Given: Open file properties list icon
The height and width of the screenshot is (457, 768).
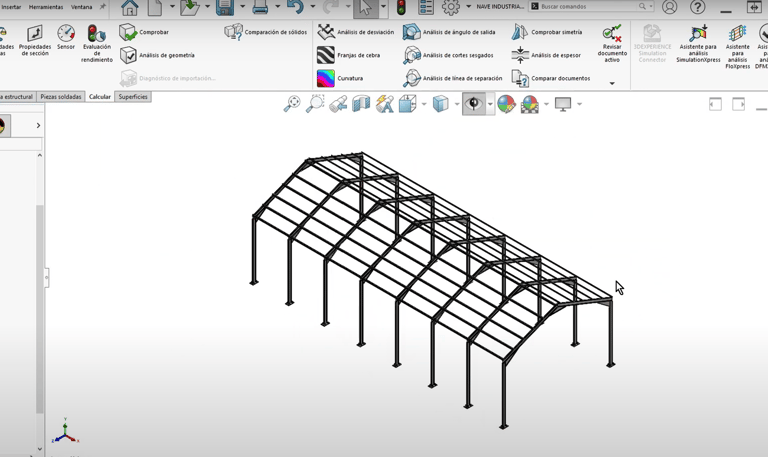Looking at the screenshot, I should pos(426,7).
